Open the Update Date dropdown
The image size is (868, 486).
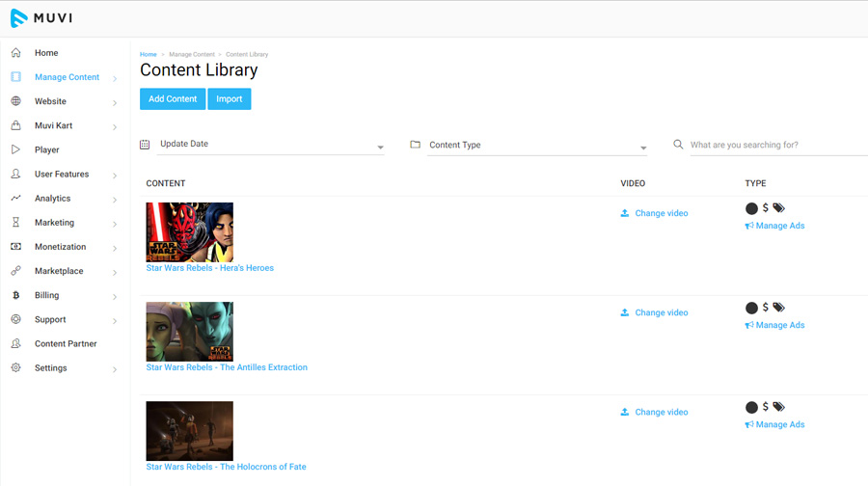pyautogui.click(x=271, y=145)
